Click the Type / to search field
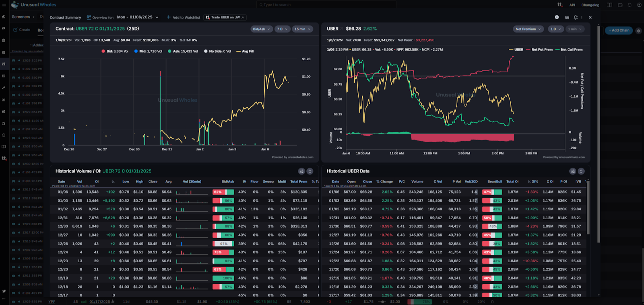This screenshot has height=305, width=644. [x=326, y=5]
